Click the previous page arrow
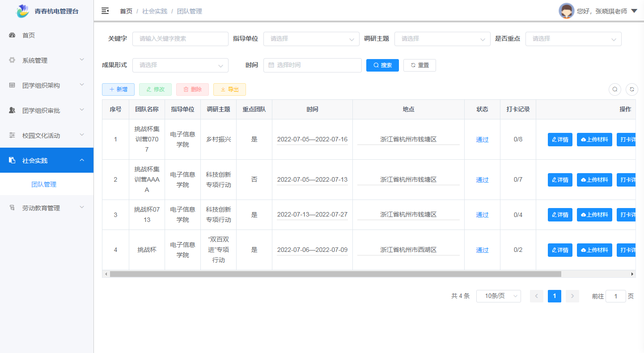This screenshot has height=353, width=644. pos(537,296)
